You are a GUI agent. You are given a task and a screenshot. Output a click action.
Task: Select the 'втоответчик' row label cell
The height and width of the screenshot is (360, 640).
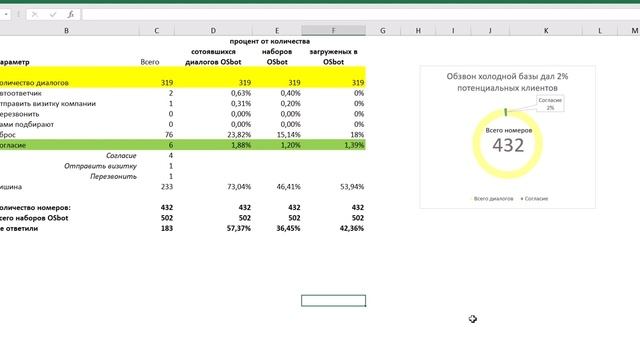click(x=21, y=93)
